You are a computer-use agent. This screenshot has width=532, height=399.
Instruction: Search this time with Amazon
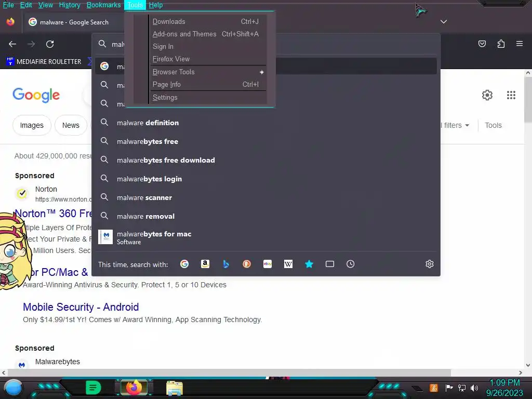(x=205, y=264)
